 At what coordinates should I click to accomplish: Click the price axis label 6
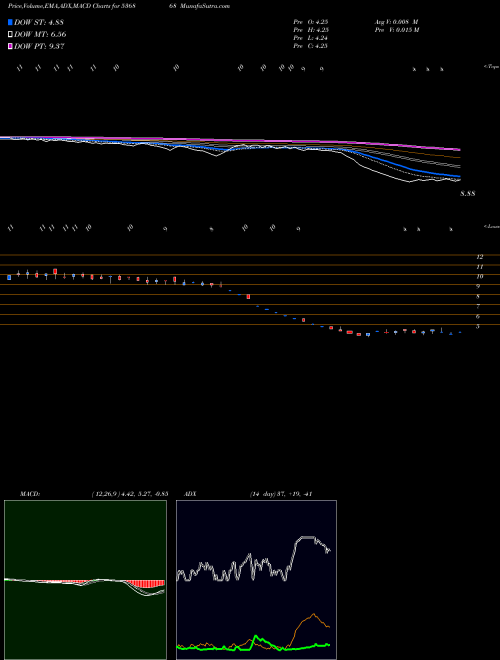click(x=478, y=317)
